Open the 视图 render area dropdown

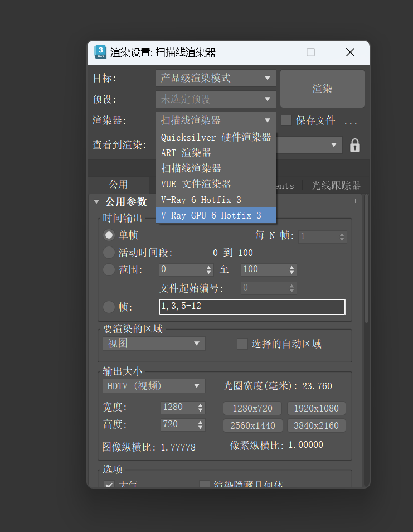point(154,344)
